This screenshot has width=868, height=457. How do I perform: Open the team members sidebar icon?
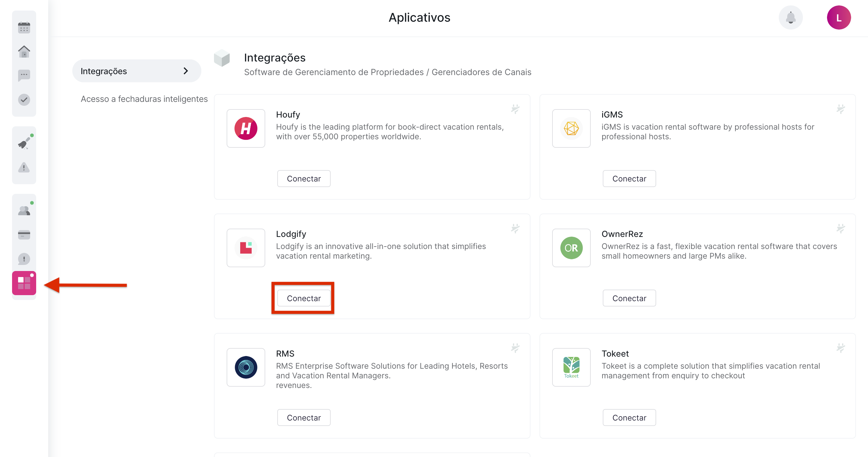(x=24, y=211)
